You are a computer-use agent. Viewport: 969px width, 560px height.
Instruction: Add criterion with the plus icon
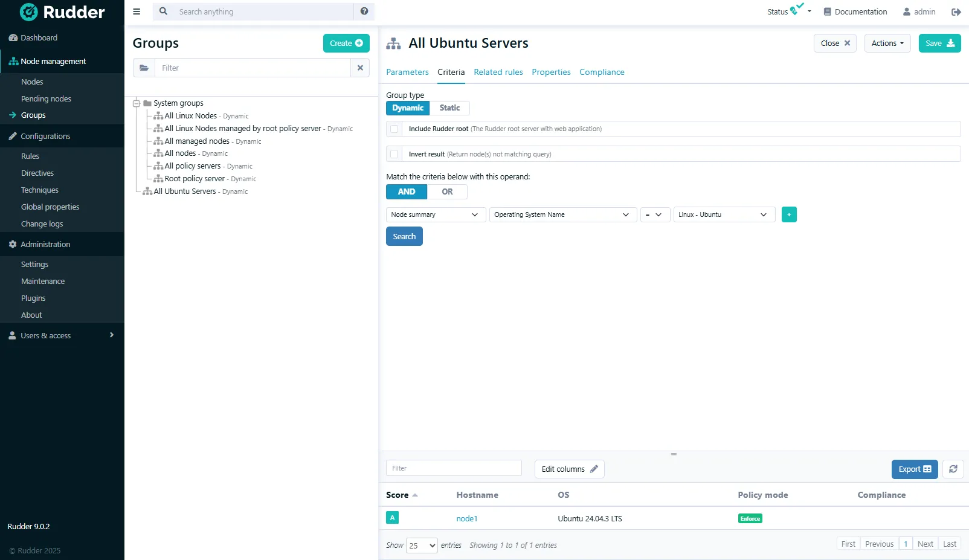point(789,214)
